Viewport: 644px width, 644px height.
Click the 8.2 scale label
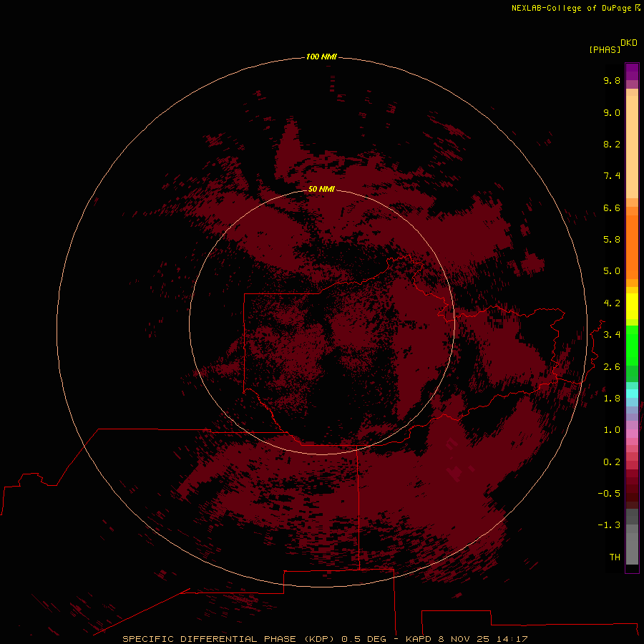point(612,144)
